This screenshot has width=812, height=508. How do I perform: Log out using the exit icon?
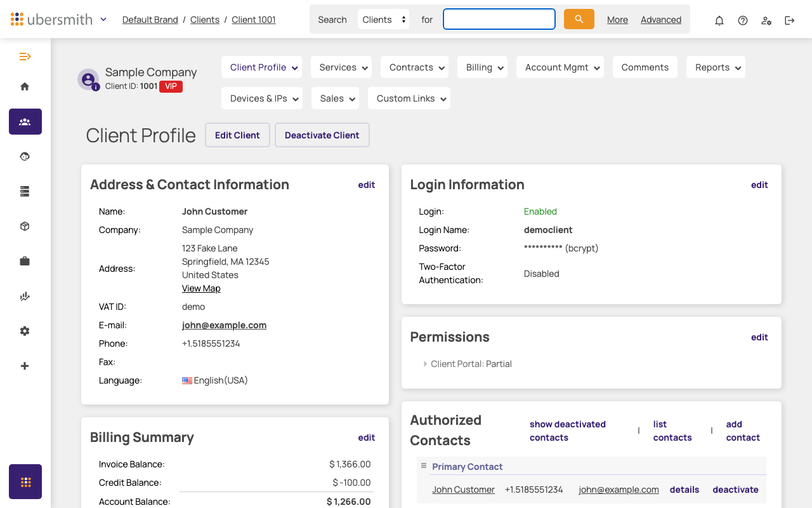click(x=790, y=20)
